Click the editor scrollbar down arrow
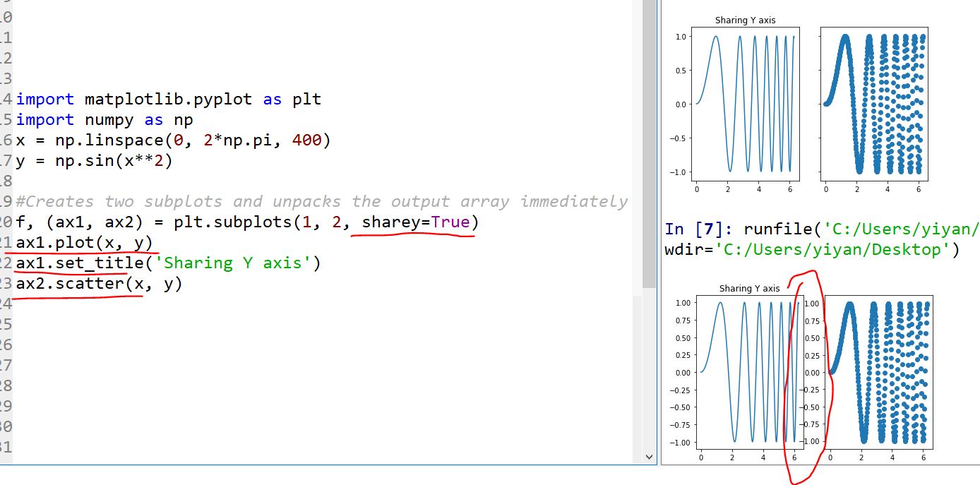Image resolution: width=980 pixels, height=485 pixels. (x=650, y=457)
